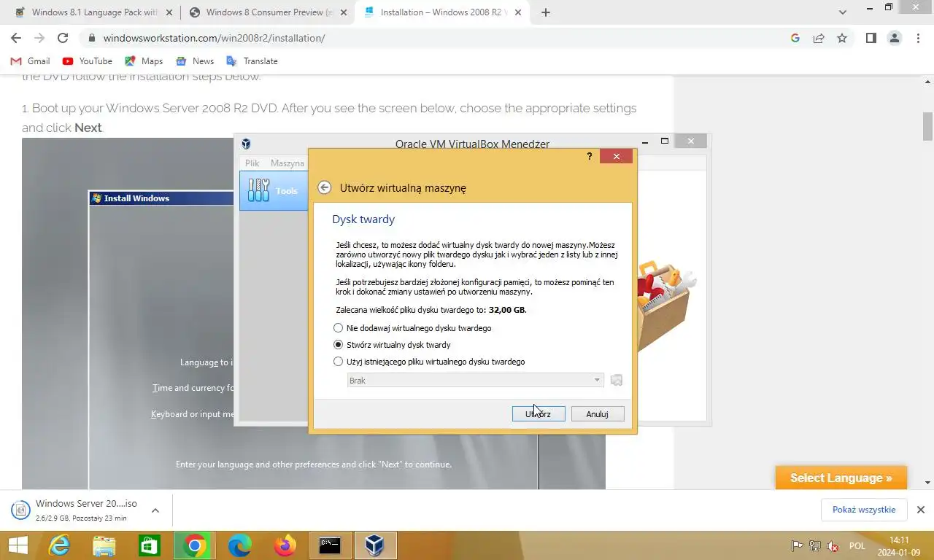Click the Utwórz button

coord(539,414)
